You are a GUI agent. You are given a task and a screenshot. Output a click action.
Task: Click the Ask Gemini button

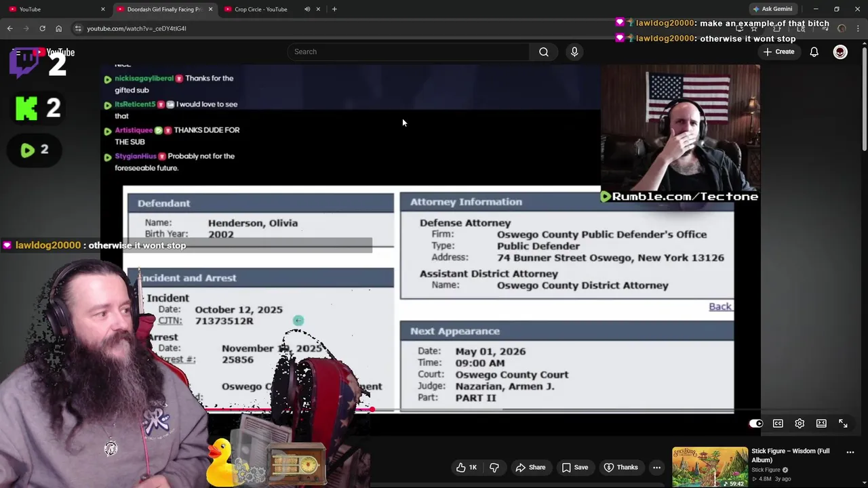[x=772, y=9]
